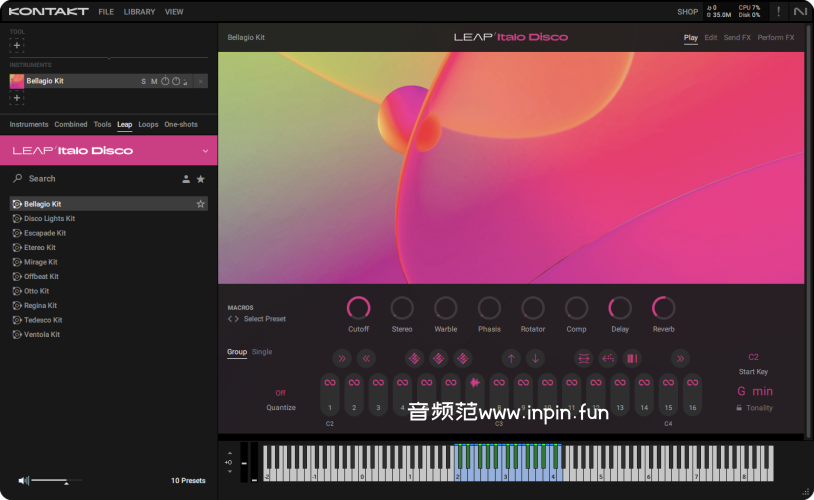Toggle the Tonality lock
Viewport: 814px width, 500px height.
[x=739, y=408]
